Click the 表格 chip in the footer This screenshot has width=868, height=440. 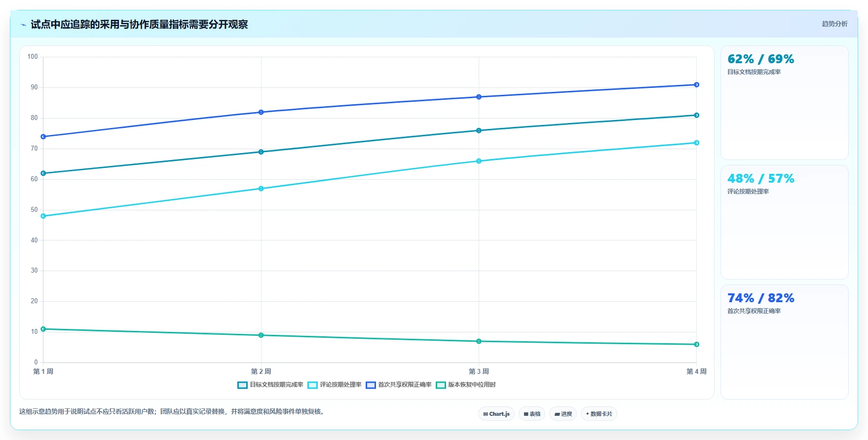click(532, 414)
